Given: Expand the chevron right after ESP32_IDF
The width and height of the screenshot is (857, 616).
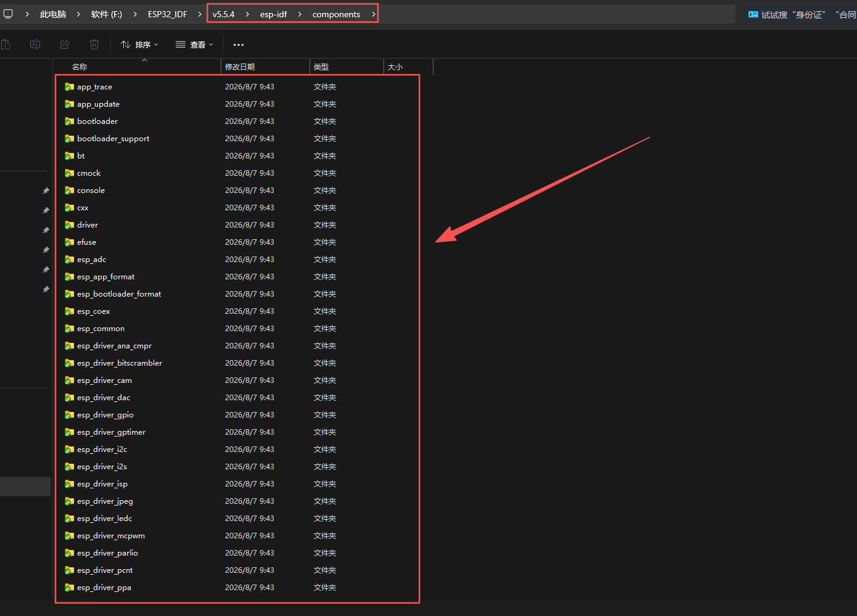Looking at the screenshot, I should click(200, 14).
